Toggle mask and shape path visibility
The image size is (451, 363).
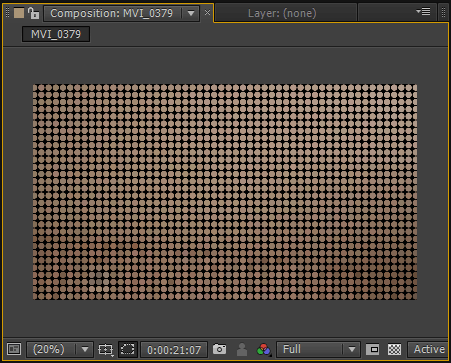[x=128, y=349]
